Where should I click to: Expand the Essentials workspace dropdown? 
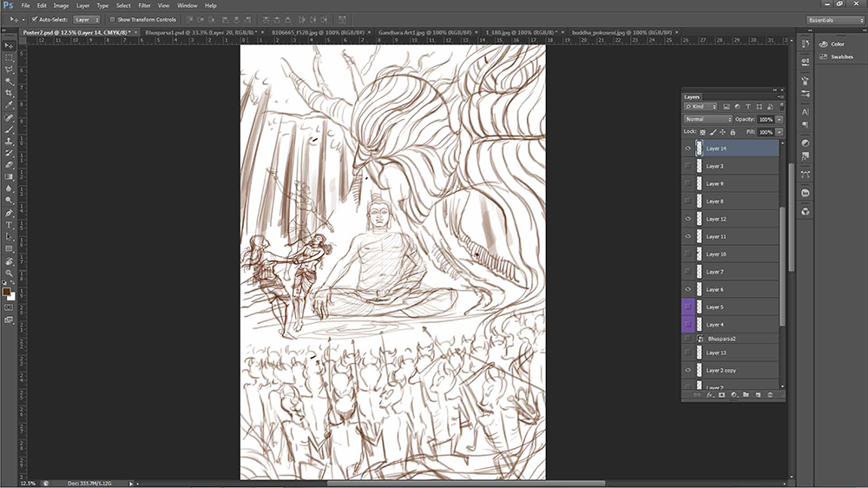point(835,20)
